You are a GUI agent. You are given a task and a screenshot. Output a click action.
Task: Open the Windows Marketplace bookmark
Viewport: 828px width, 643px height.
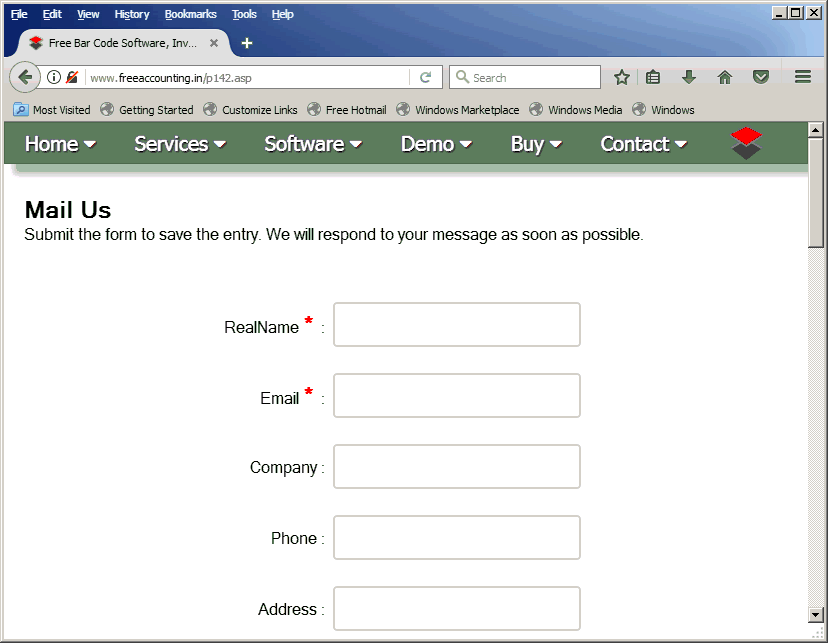coord(466,110)
